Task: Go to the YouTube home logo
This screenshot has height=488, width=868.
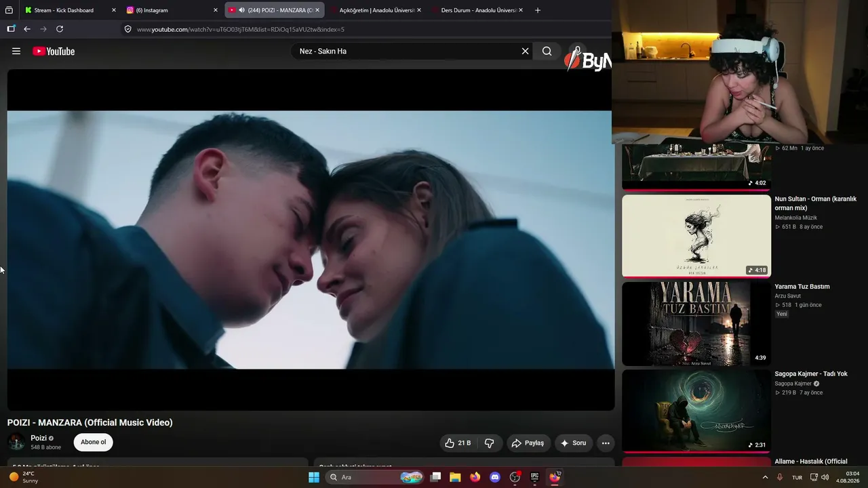Action: coord(54,52)
